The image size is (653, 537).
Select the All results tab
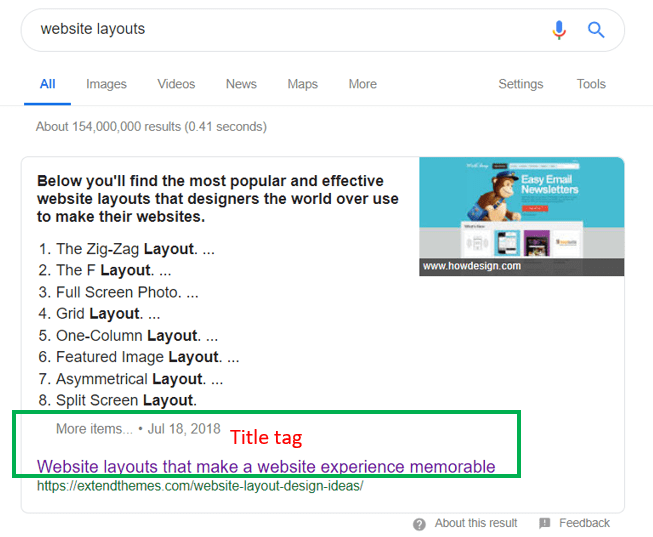(x=47, y=84)
